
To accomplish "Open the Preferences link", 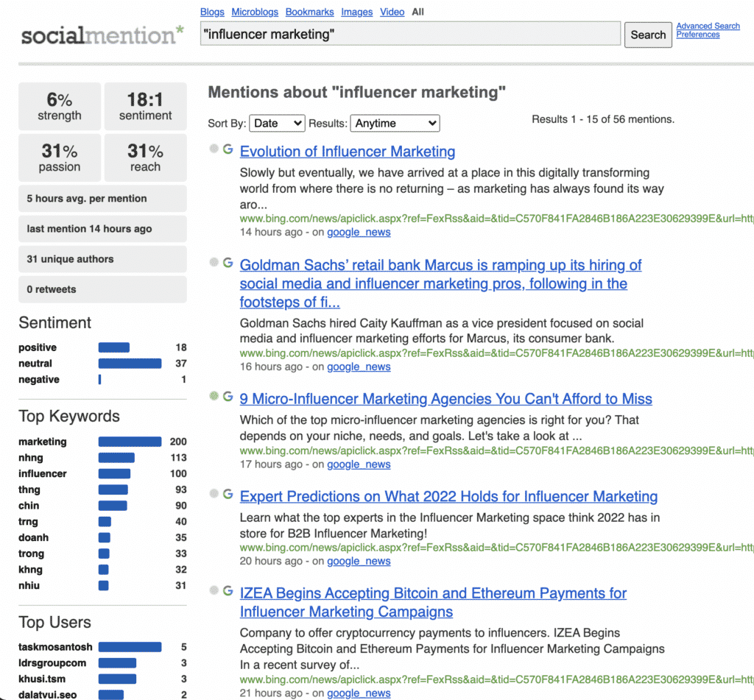I will (697, 34).
